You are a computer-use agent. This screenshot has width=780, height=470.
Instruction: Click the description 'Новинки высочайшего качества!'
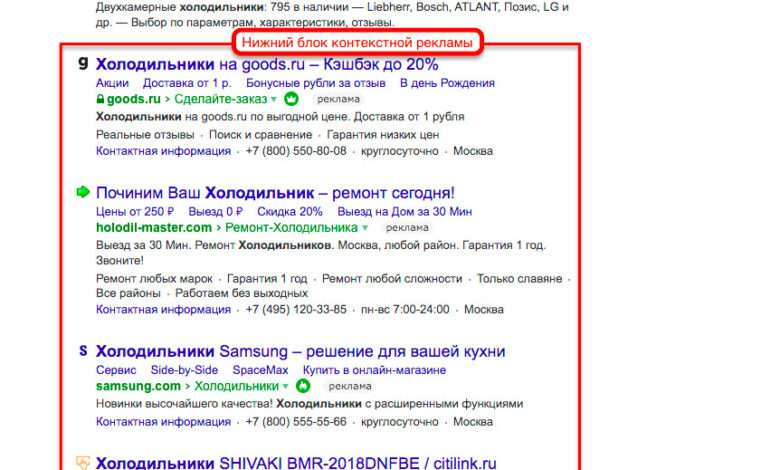pyautogui.click(x=184, y=404)
